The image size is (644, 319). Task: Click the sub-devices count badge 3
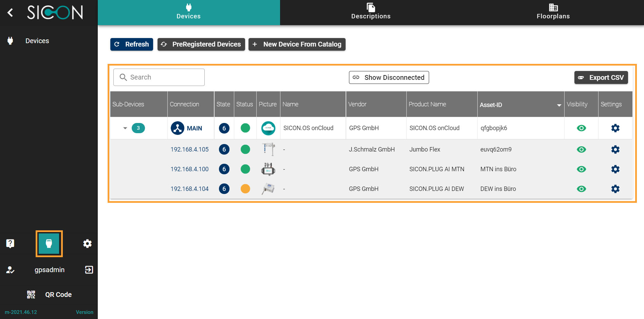click(138, 128)
